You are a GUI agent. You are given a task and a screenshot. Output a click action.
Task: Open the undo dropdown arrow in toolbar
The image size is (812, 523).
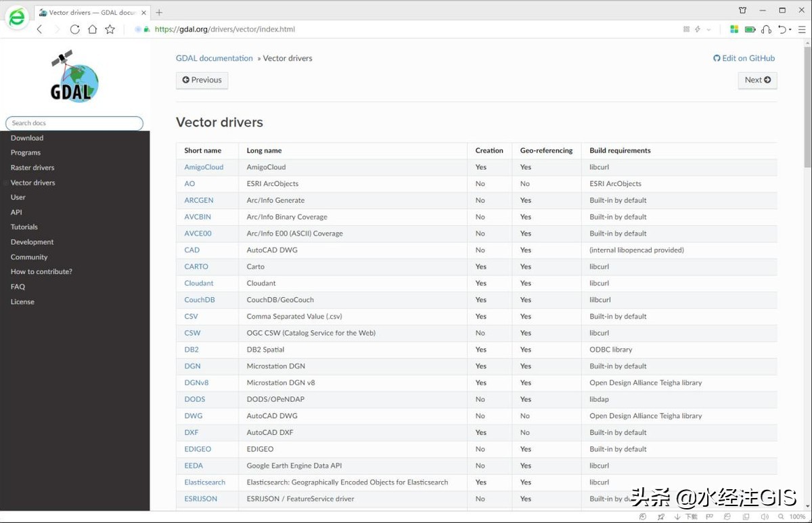point(790,29)
